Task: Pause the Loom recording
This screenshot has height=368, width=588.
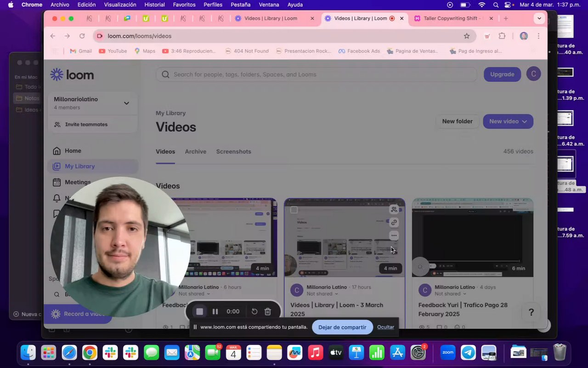Action: click(215, 311)
